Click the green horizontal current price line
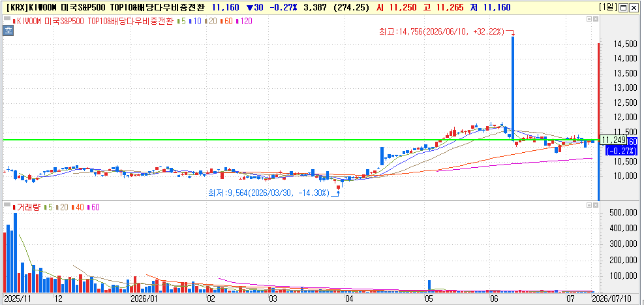Screen dimensions: 644x305 pyautogui.click(x=300, y=140)
